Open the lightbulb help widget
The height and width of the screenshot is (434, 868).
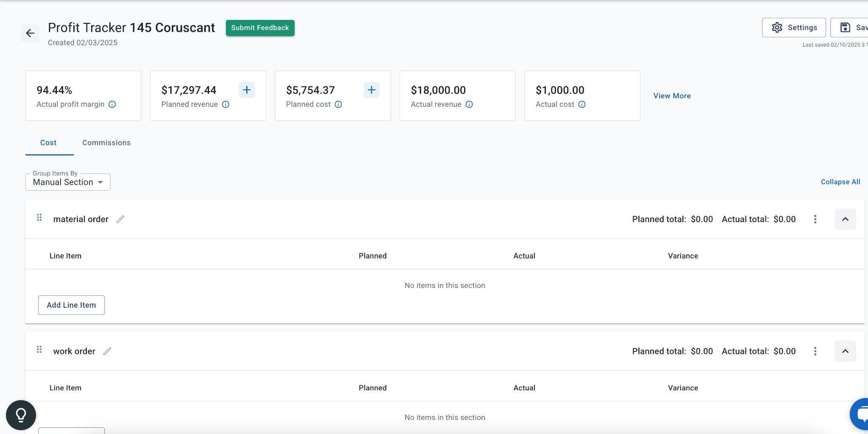(x=21, y=415)
